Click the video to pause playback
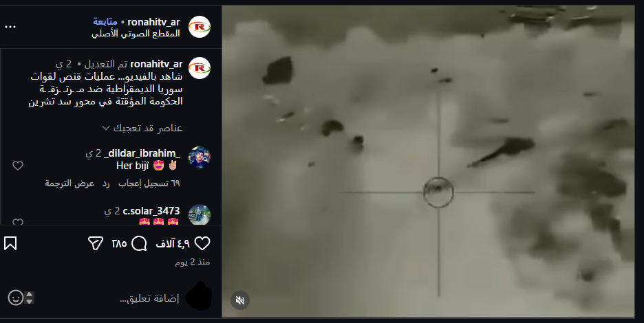 [428, 161]
